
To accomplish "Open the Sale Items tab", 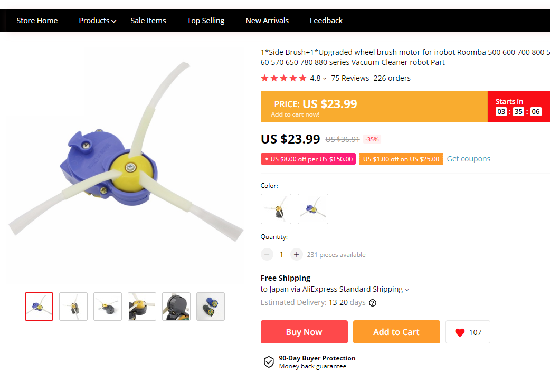I will coord(148,21).
